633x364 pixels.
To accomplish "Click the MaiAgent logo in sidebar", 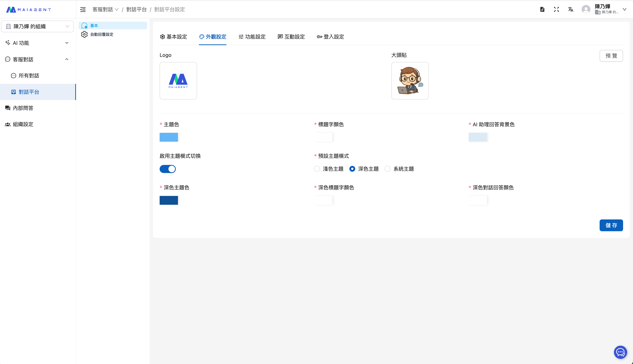I will pos(28,10).
